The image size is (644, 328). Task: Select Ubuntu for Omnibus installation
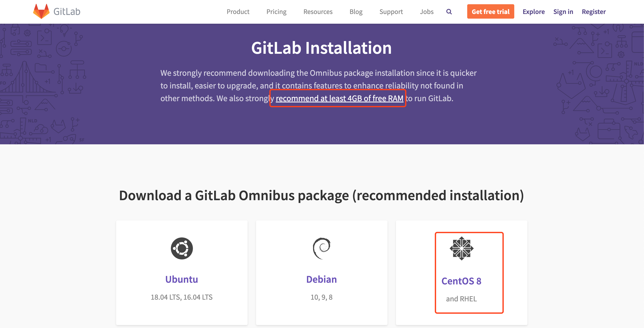pyautogui.click(x=182, y=279)
